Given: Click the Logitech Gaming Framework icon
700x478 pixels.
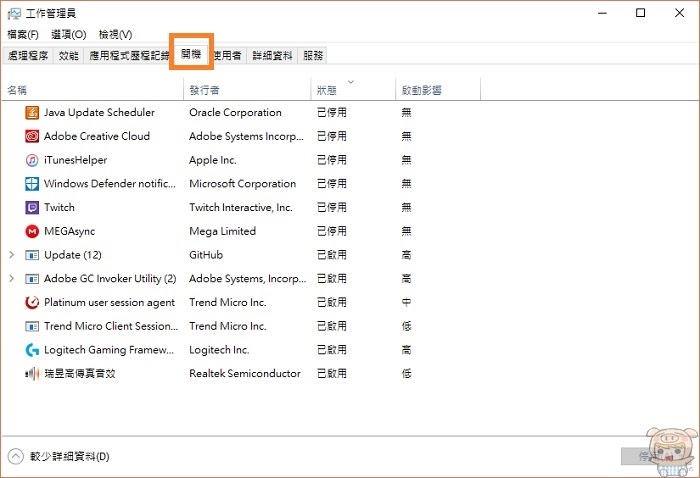Looking at the screenshot, I should pyautogui.click(x=32, y=350).
